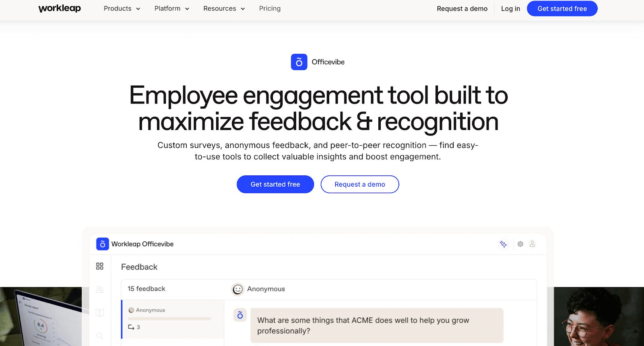644x346 pixels.
Task: Click the outlined Request a demo button
Action: pyautogui.click(x=360, y=184)
